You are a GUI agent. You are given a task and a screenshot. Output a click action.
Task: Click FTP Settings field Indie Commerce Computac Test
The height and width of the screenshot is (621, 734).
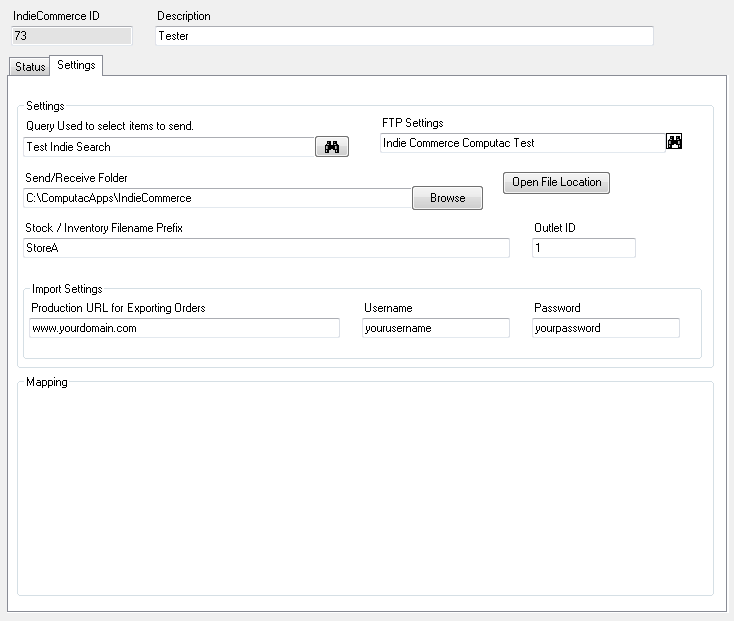pyautogui.click(x=523, y=143)
